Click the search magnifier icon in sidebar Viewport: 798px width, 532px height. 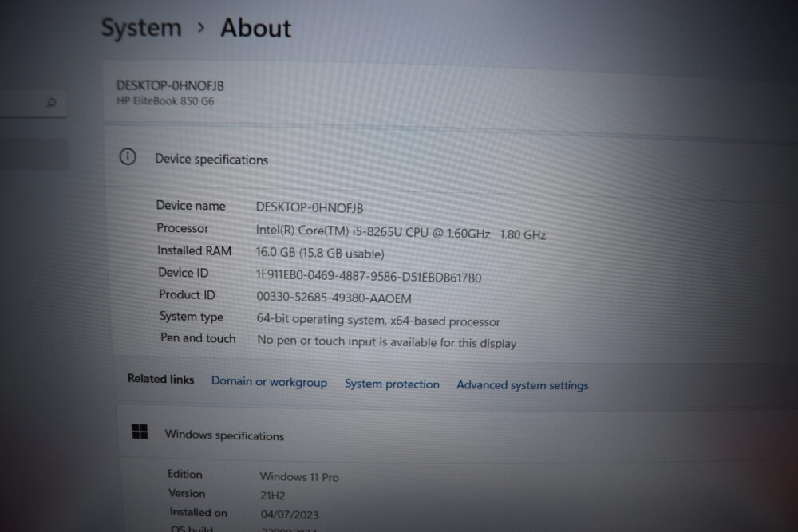pyautogui.click(x=51, y=103)
